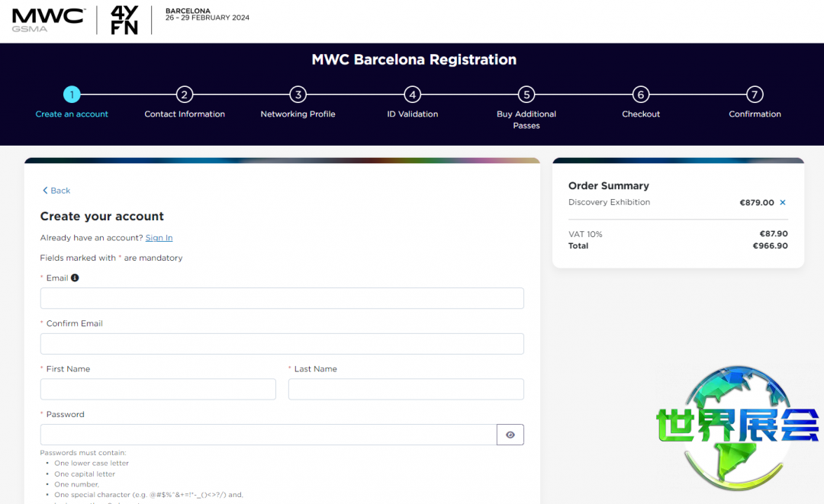Jump to step 4 ID Validation

[412, 95]
